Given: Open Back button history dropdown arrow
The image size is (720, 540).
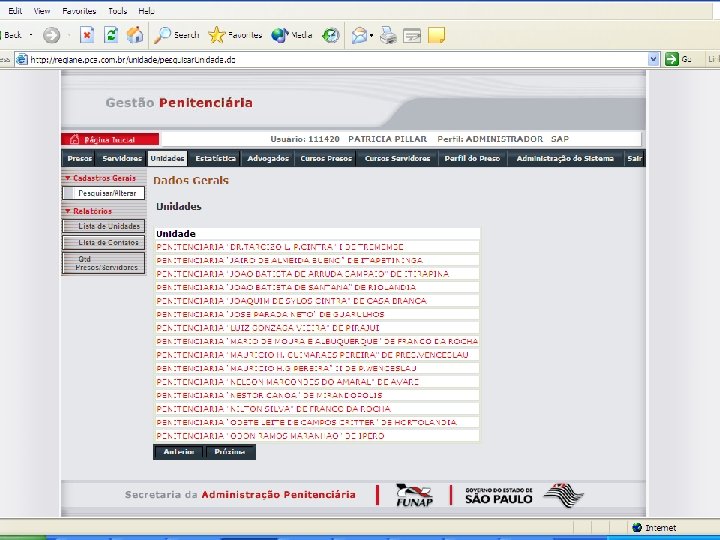Looking at the screenshot, I should [31, 35].
